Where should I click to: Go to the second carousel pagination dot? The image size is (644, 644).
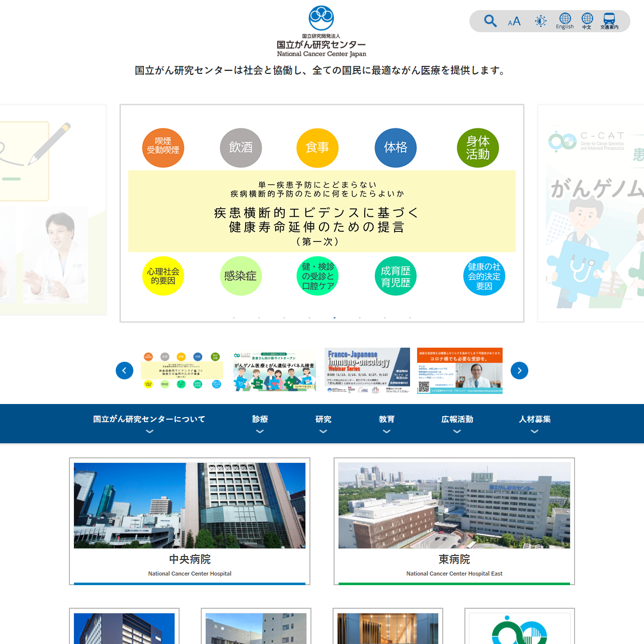(259, 318)
